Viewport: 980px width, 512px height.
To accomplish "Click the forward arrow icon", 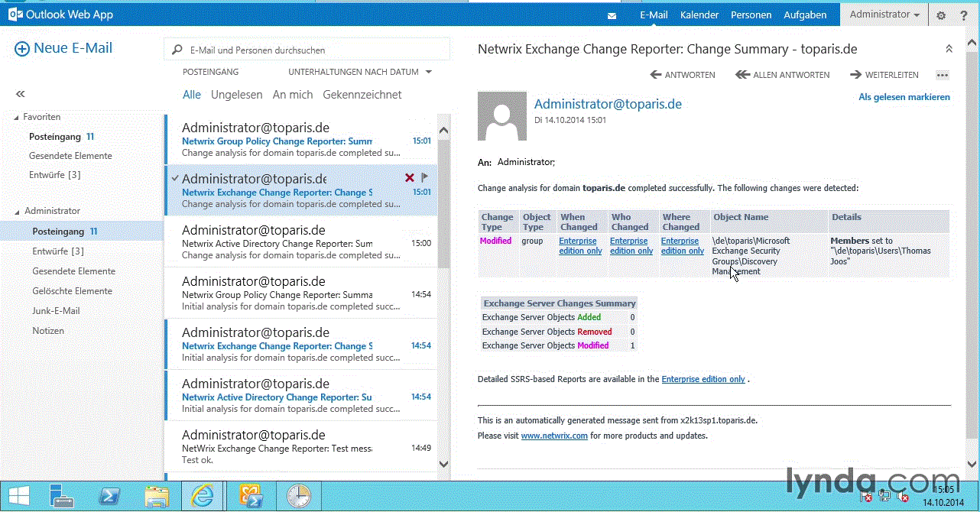I will tap(855, 75).
